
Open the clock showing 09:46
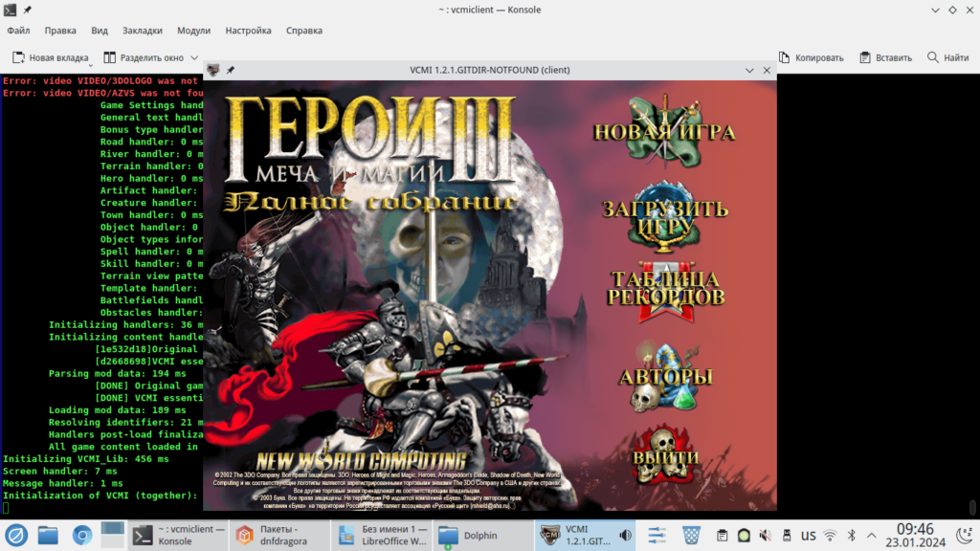point(915,536)
